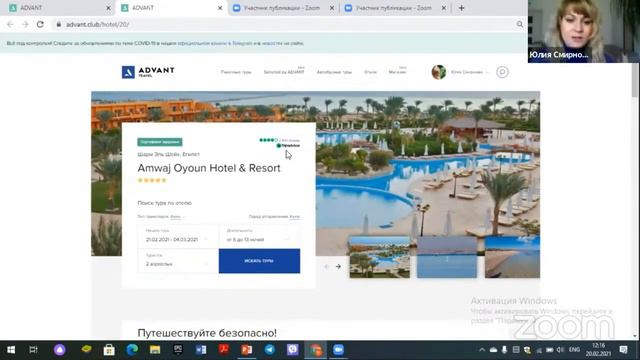The height and width of the screenshot is (360, 640).
Task: Select the beach photo thumbnail on the right
Action: (512, 257)
